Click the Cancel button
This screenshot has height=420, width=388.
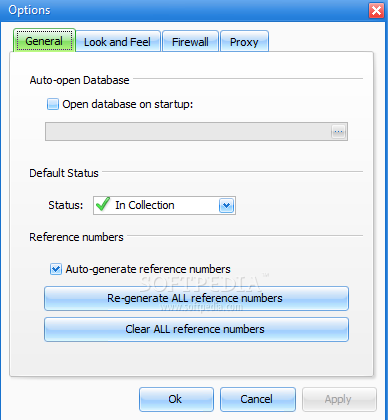[258, 399]
